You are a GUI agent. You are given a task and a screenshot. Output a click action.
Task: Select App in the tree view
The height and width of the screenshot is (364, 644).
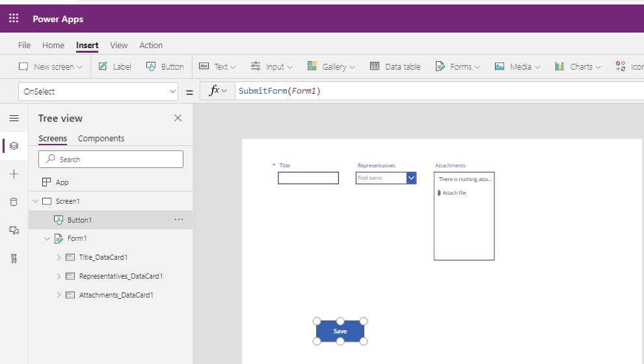click(x=62, y=182)
